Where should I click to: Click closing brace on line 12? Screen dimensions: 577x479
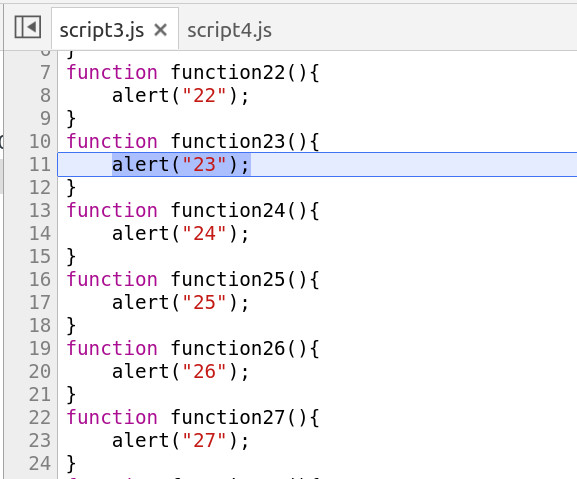[x=71, y=188]
